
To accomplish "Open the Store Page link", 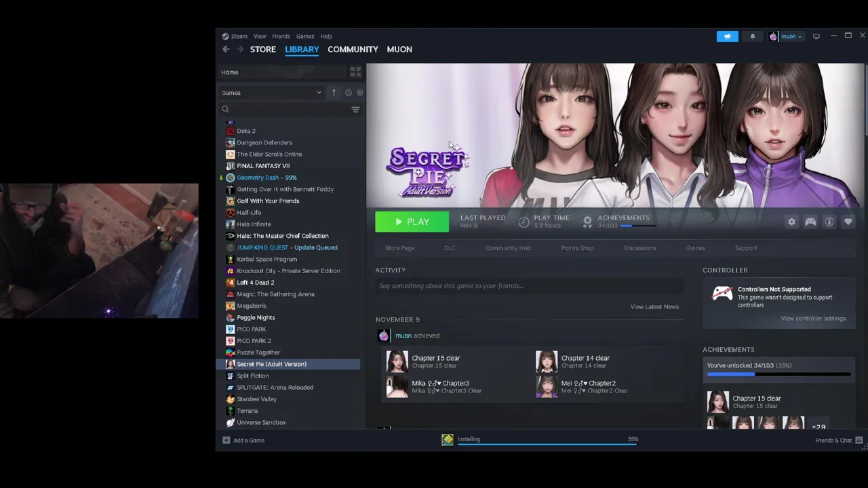I will (399, 248).
